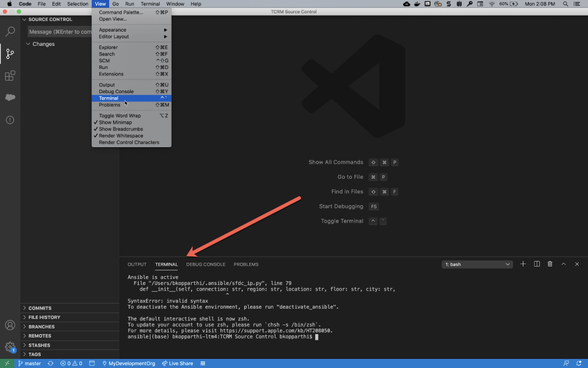Expand the FILE HISTORY section
This screenshot has width=588, height=368.
[x=44, y=317]
